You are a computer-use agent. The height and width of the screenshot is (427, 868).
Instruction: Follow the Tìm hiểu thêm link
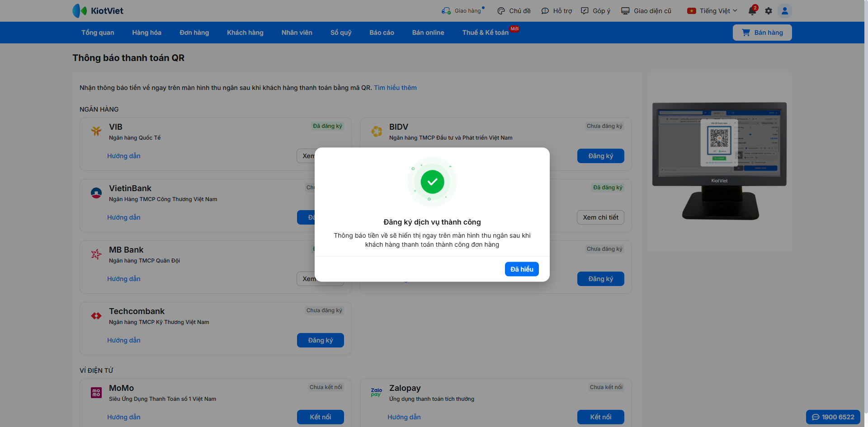click(x=395, y=88)
